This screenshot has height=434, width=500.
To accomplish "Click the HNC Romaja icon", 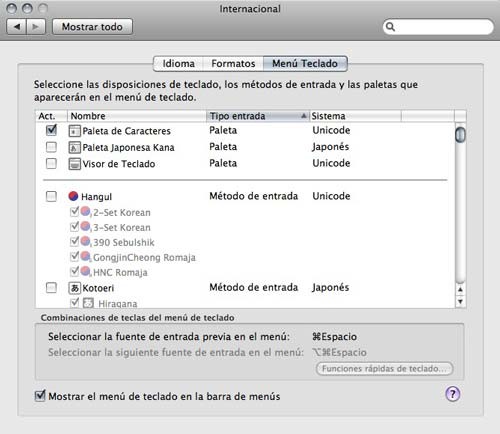I will (x=86, y=272).
